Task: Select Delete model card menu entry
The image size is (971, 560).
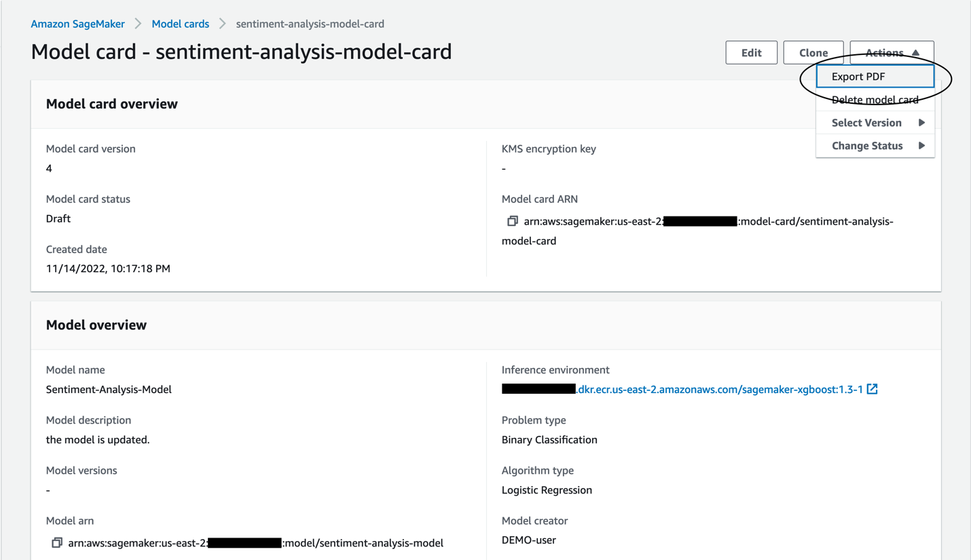Action: pyautogui.click(x=875, y=100)
